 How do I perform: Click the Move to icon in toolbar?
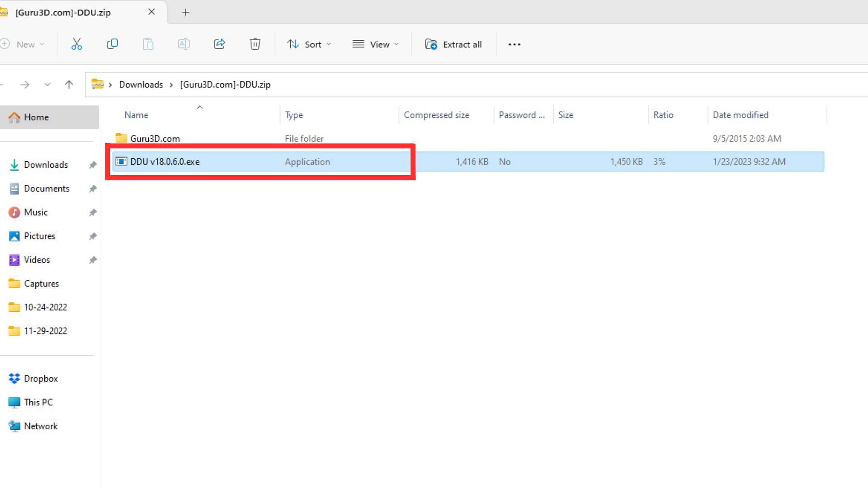[x=219, y=44]
